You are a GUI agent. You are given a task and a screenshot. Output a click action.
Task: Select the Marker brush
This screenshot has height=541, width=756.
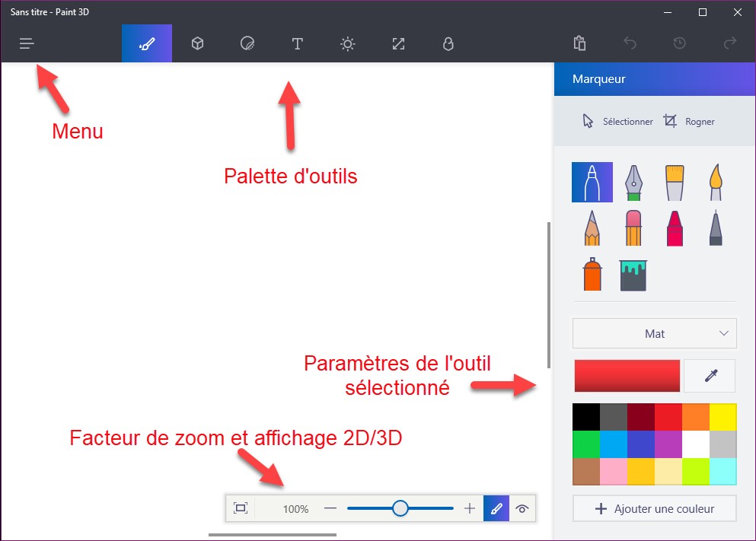592,182
